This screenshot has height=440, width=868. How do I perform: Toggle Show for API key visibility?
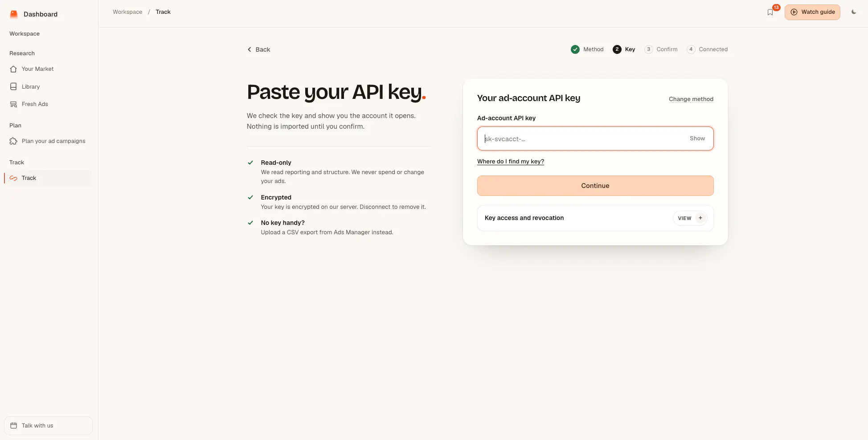[697, 139]
